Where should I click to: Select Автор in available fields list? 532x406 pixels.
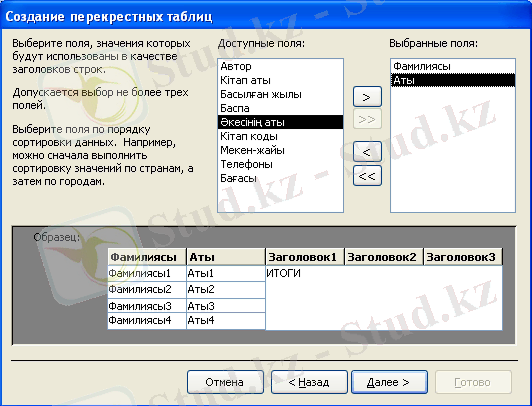[280, 66]
